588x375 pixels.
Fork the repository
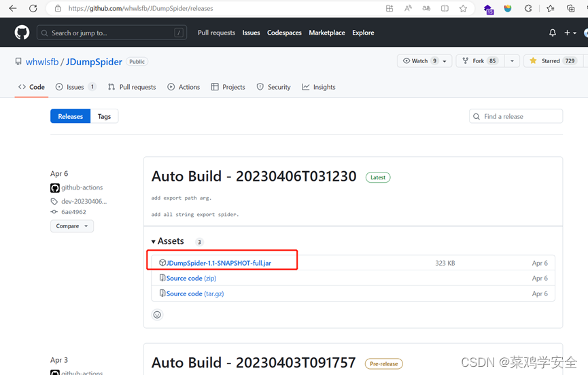pos(480,60)
